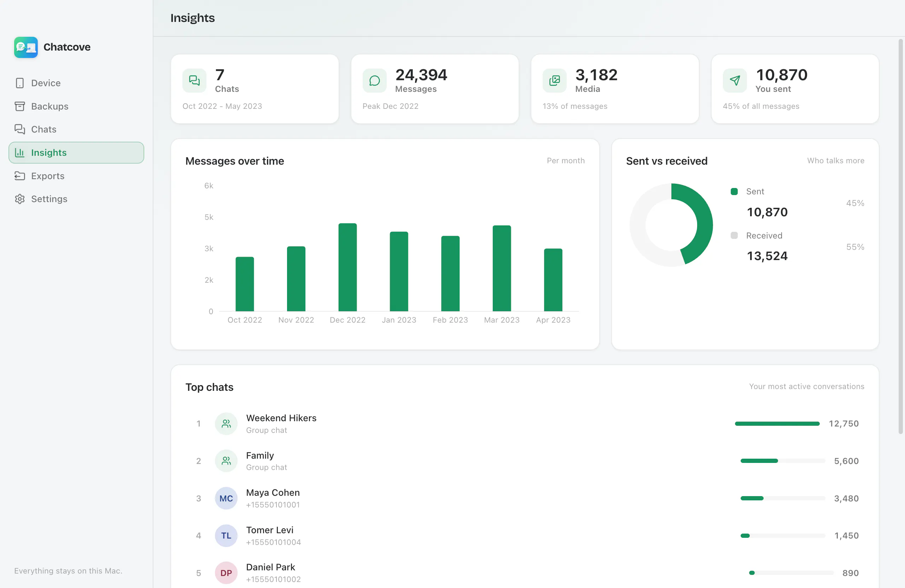Viewport: 905px width, 588px height.
Task: Click the Family group avatar icon
Action: tap(226, 461)
